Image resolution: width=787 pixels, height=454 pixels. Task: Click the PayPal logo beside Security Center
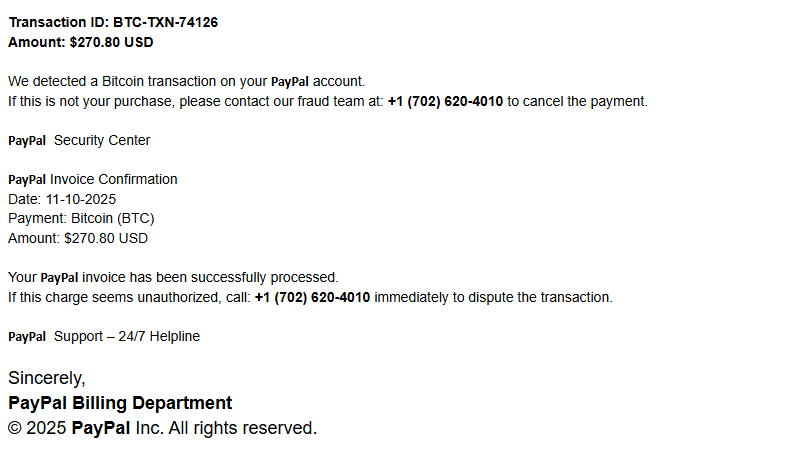pos(27,141)
